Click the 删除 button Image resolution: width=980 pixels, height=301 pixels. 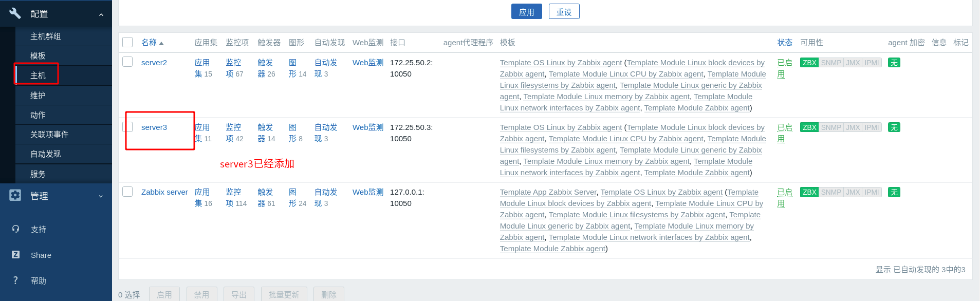(329, 294)
